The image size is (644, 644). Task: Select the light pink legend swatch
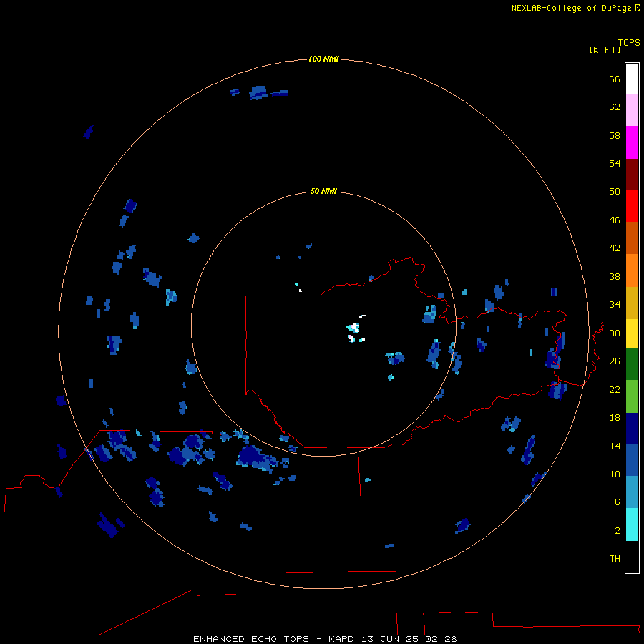[632, 110]
